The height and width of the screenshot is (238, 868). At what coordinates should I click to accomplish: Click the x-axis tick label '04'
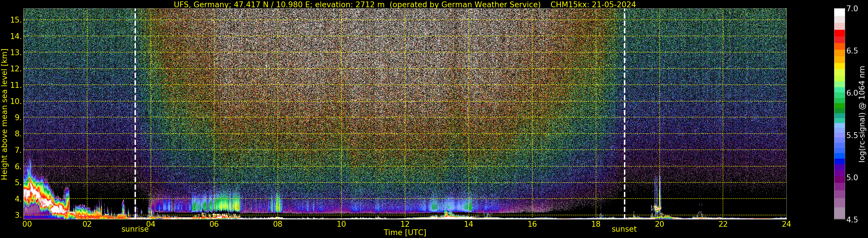coord(151,224)
